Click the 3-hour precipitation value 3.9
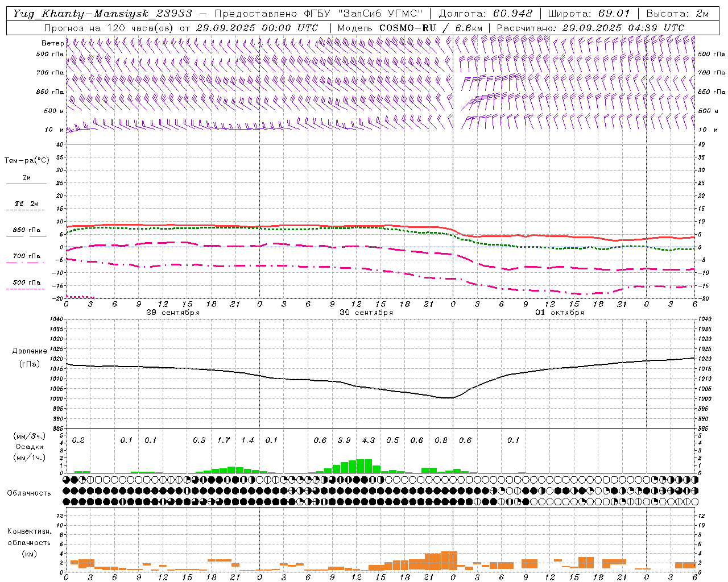 (344, 440)
